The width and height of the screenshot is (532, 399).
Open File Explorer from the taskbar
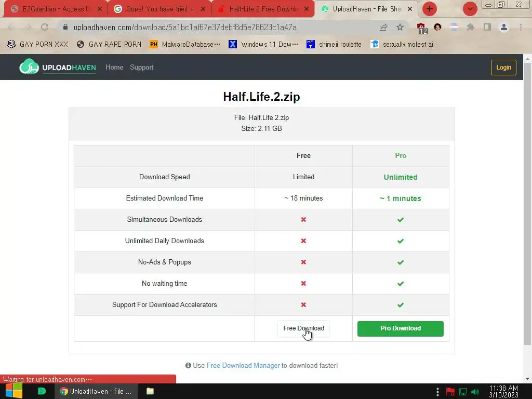coord(150,391)
